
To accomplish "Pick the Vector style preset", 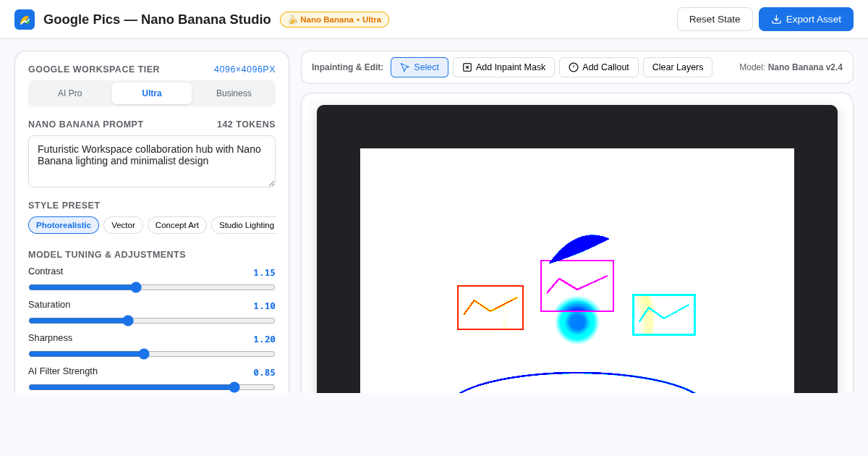I will click(123, 225).
